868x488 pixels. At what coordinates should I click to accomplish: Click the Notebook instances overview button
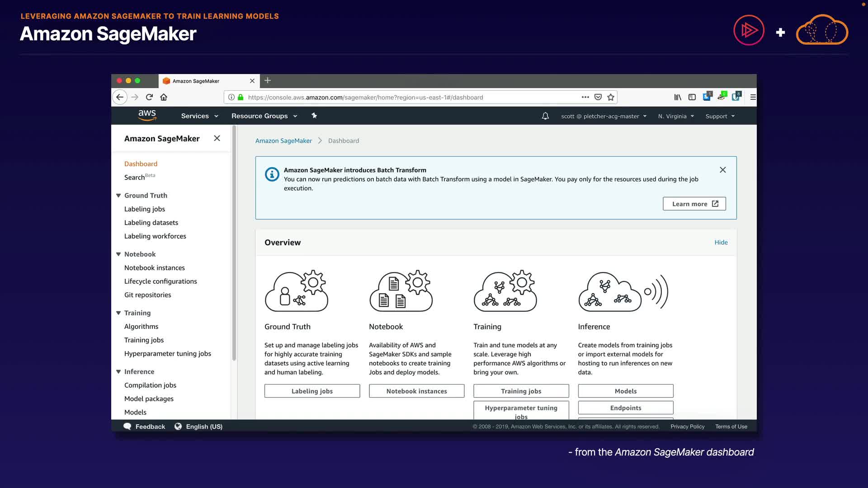(x=416, y=391)
